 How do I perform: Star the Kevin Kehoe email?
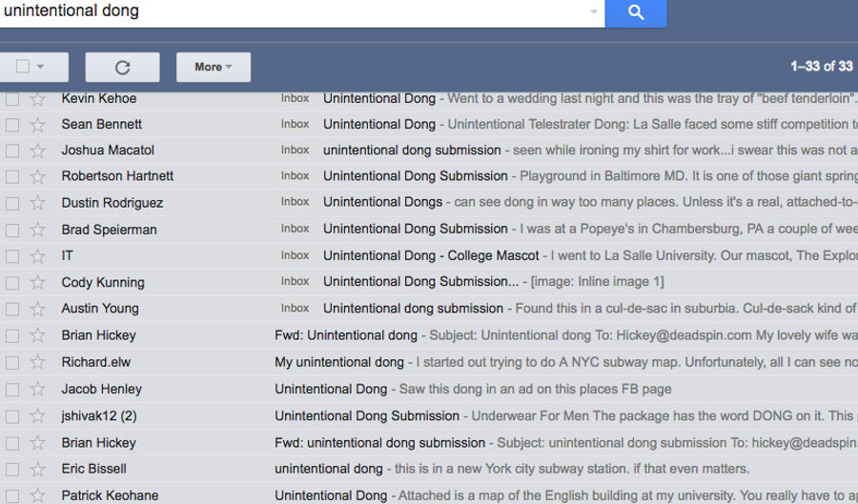point(37,99)
